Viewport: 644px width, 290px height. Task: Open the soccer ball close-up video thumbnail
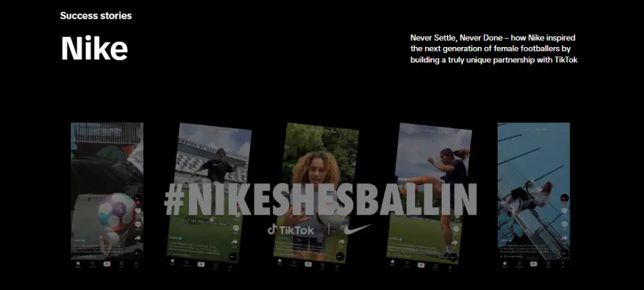pos(107,196)
